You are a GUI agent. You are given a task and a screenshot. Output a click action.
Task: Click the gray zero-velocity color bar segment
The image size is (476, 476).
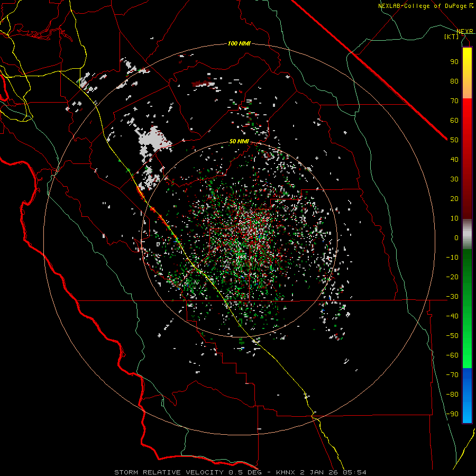point(467,234)
